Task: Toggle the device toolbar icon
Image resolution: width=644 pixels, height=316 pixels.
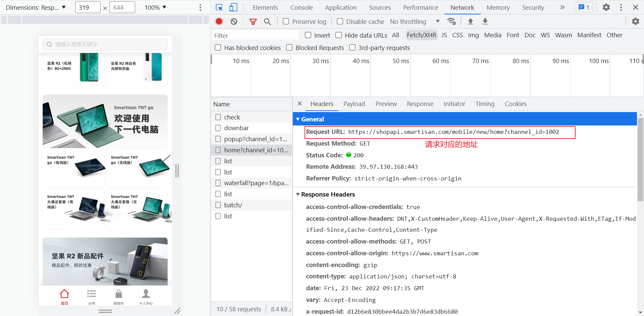Action: coord(233,7)
